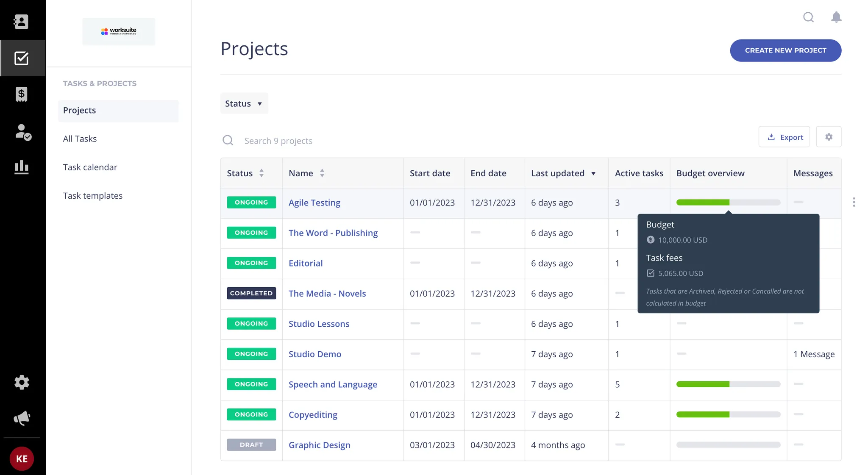Go to All Tasks in sidebar
The height and width of the screenshot is (475, 868).
pyautogui.click(x=80, y=139)
